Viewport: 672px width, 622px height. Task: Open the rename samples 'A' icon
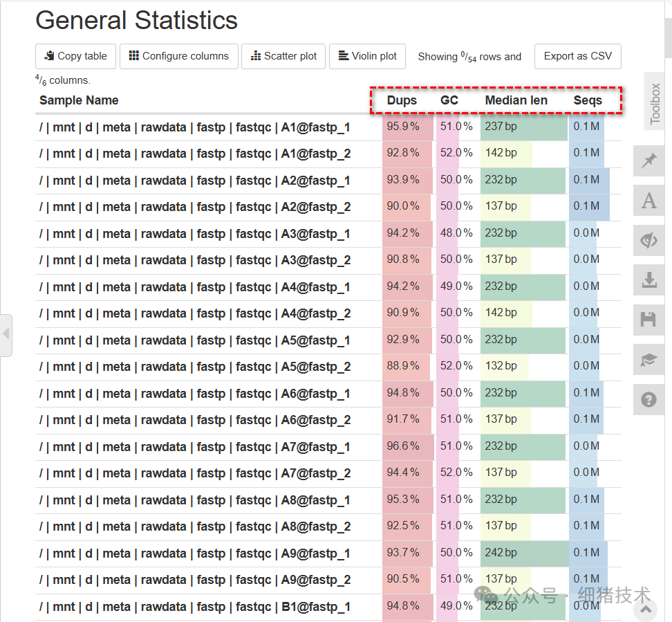[x=648, y=201]
